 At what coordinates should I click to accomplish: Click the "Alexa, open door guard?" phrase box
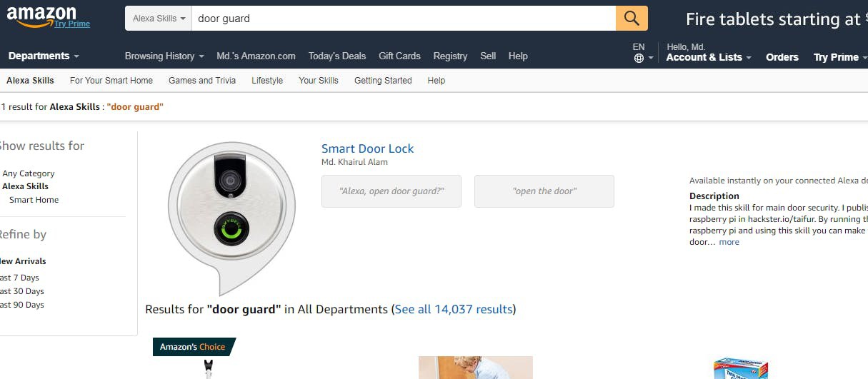pos(391,191)
